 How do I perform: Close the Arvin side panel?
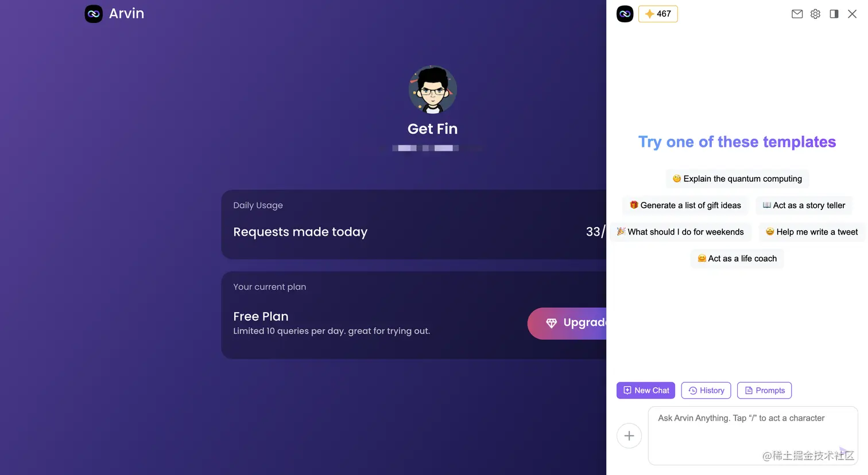point(852,14)
